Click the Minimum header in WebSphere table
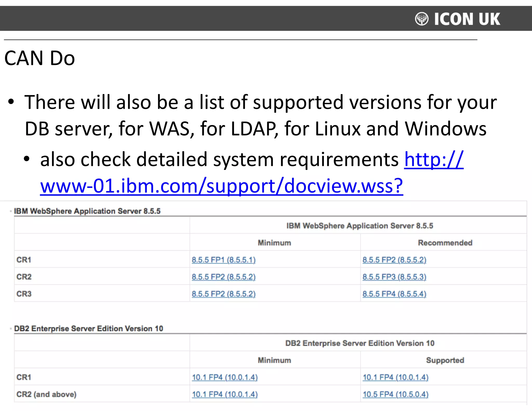The height and width of the screenshot is (411, 532). (274, 243)
